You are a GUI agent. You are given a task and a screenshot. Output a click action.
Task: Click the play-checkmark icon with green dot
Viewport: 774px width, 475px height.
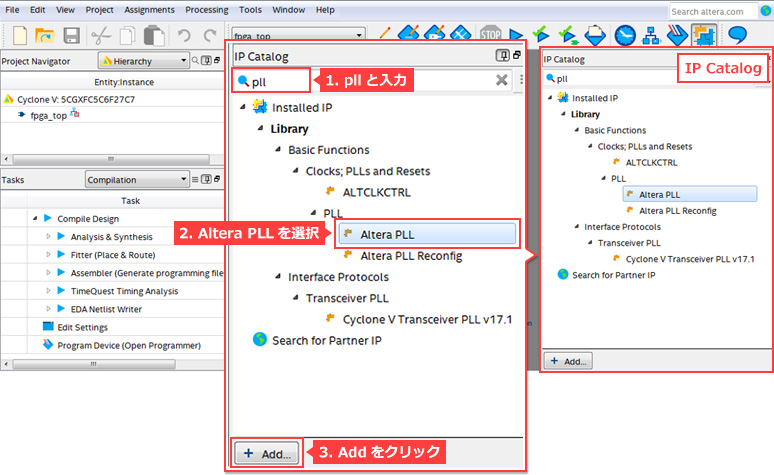(x=568, y=36)
